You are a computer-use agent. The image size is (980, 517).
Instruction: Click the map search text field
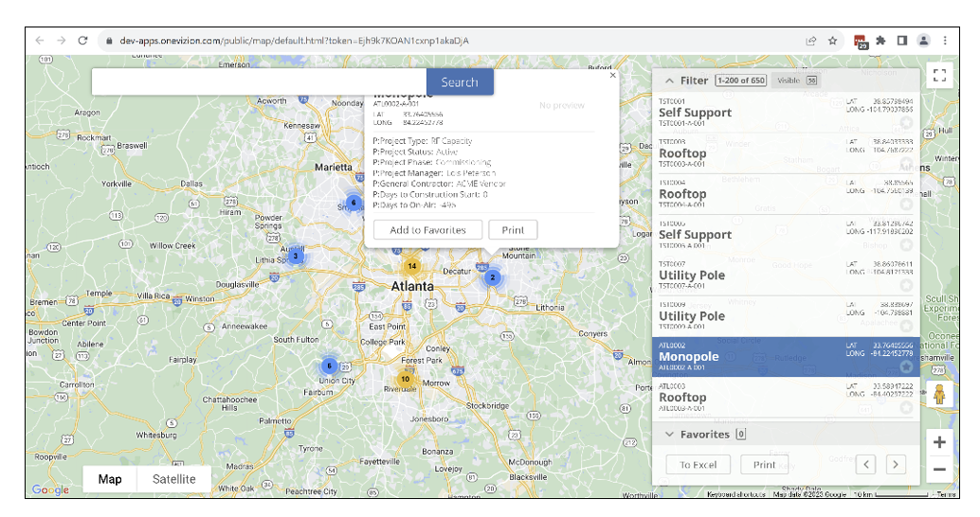click(259, 81)
